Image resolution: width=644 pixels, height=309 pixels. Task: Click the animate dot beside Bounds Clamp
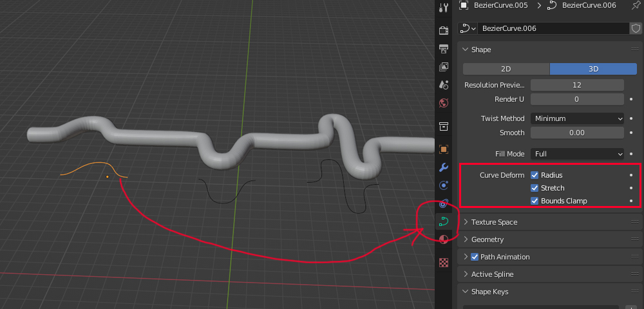631,201
